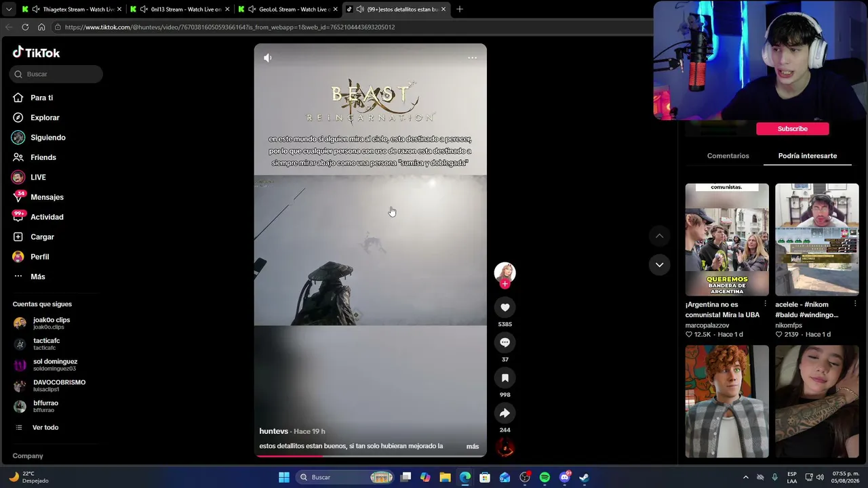Share the video via arrow icon
This screenshot has width=868, height=488.
pos(505,413)
